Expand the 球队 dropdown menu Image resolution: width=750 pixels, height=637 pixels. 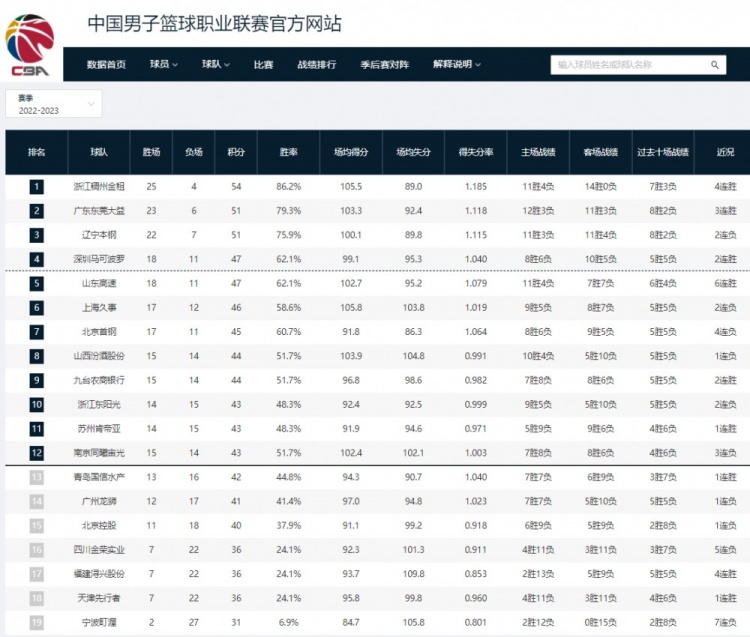[216, 64]
